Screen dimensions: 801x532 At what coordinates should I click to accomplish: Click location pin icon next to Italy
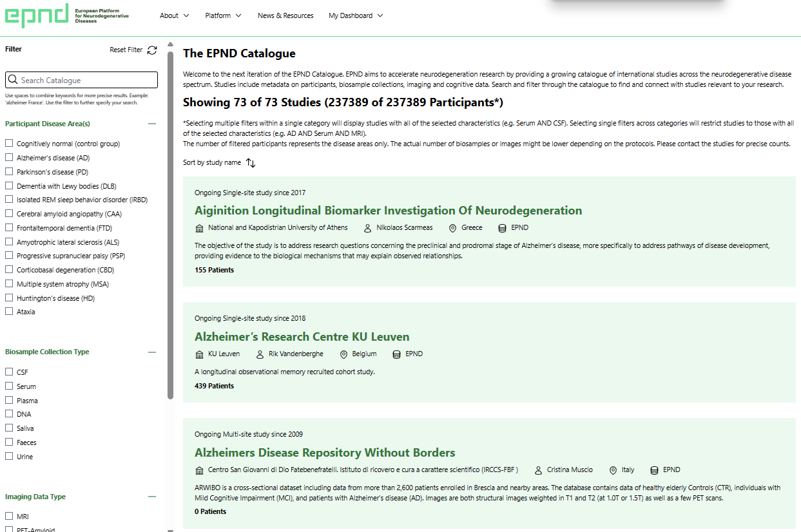pos(613,470)
